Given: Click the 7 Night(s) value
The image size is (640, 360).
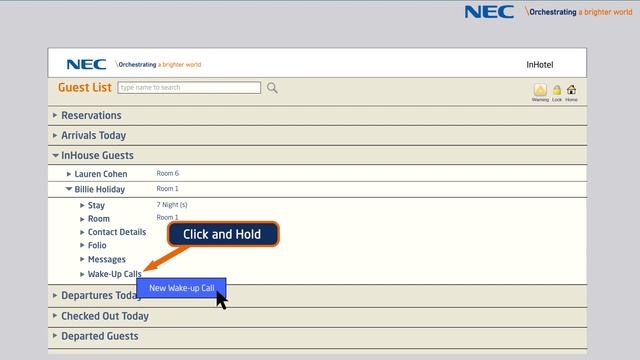Looking at the screenshot, I should [172, 204].
